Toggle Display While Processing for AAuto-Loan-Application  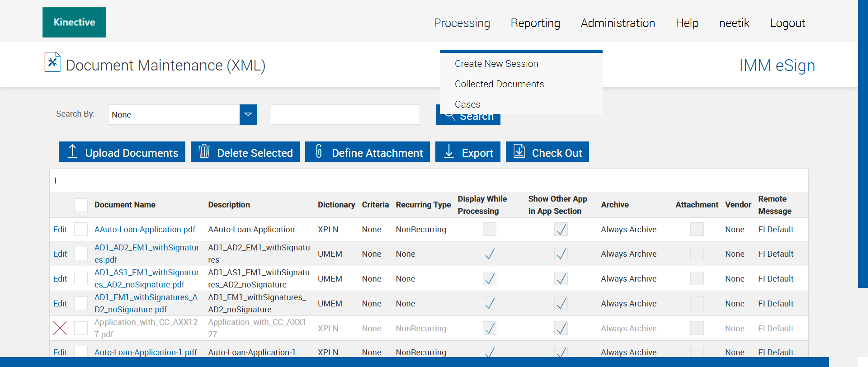coord(489,230)
